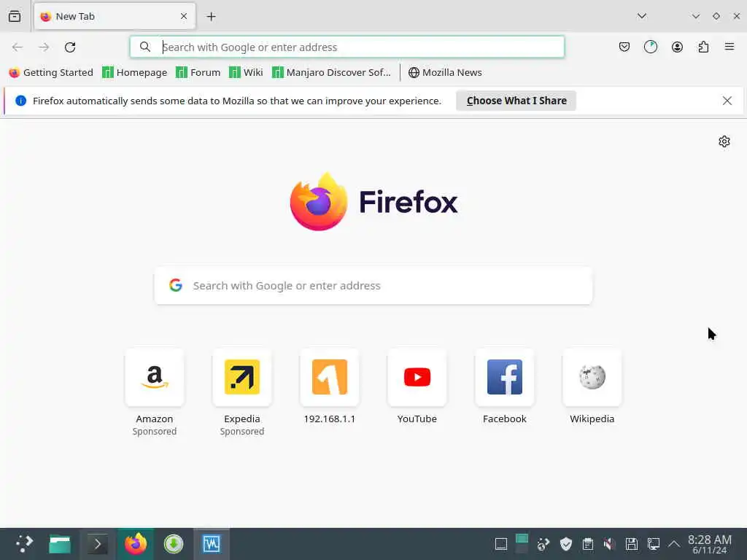The width and height of the screenshot is (747, 560).
Task: Click the Sponsored label under Amazon
Action: click(x=155, y=432)
